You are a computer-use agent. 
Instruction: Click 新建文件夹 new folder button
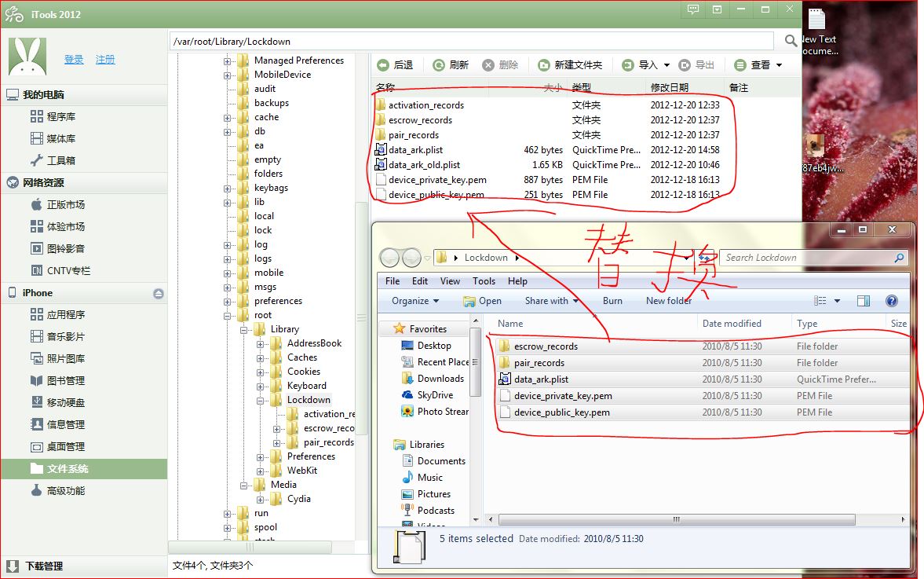click(571, 65)
